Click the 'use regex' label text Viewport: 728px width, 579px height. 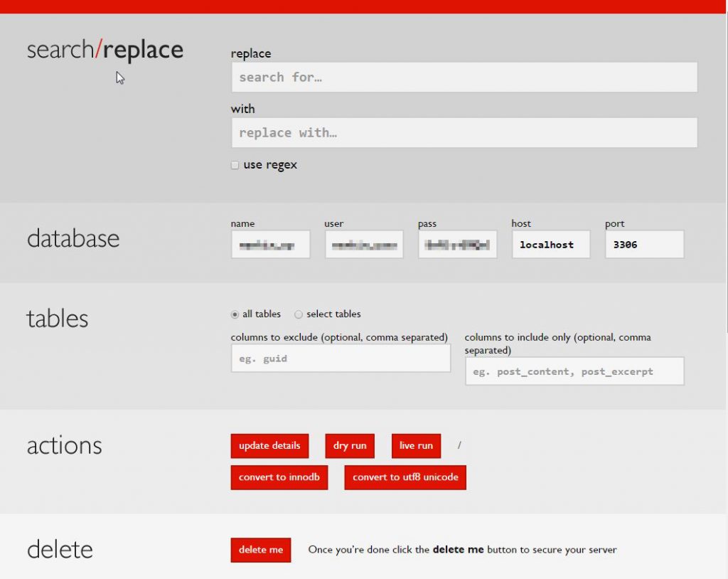pos(270,165)
